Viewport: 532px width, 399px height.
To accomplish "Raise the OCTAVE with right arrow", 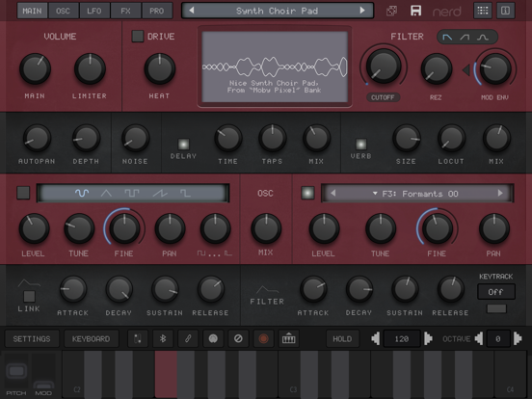I will [x=518, y=338].
